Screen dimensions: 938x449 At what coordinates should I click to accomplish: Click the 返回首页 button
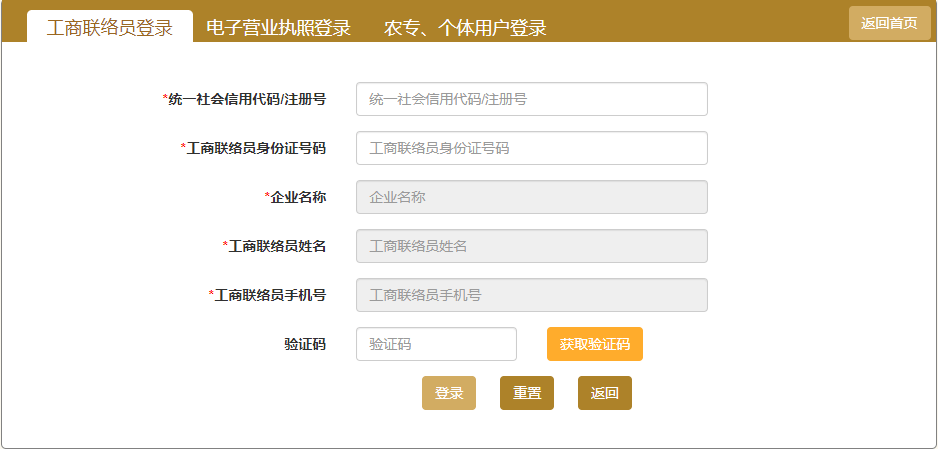point(889,23)
